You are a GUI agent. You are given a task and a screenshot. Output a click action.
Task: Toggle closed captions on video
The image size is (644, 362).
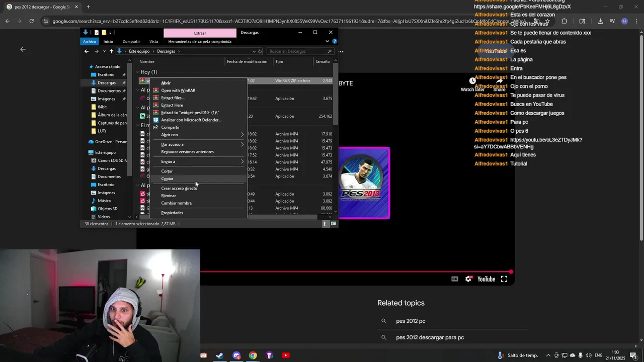(455, 279)
